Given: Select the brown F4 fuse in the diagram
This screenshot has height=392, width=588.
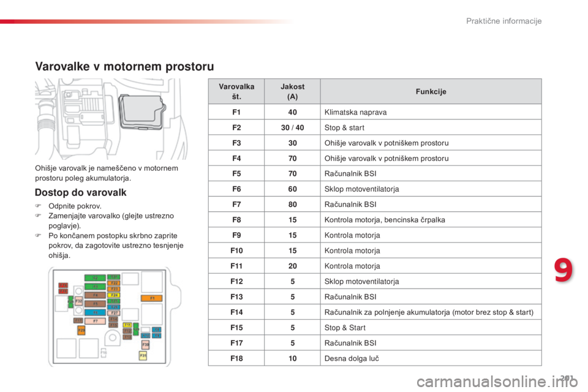Looking at the screenshot, I should (x=96, y=295).
